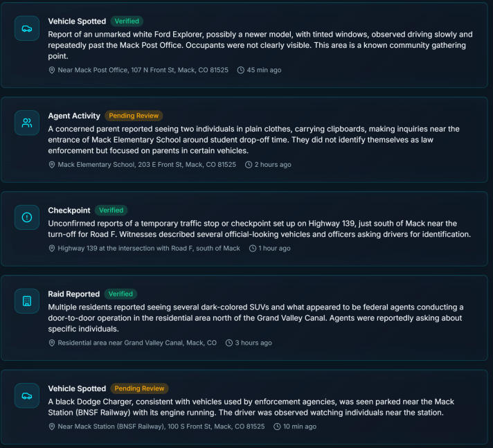Image resolution: width=493 pixels, height=448 pixels.
Task: Click the Pending Review badge on the Dodge Charger report
Action: coord(140,388)
